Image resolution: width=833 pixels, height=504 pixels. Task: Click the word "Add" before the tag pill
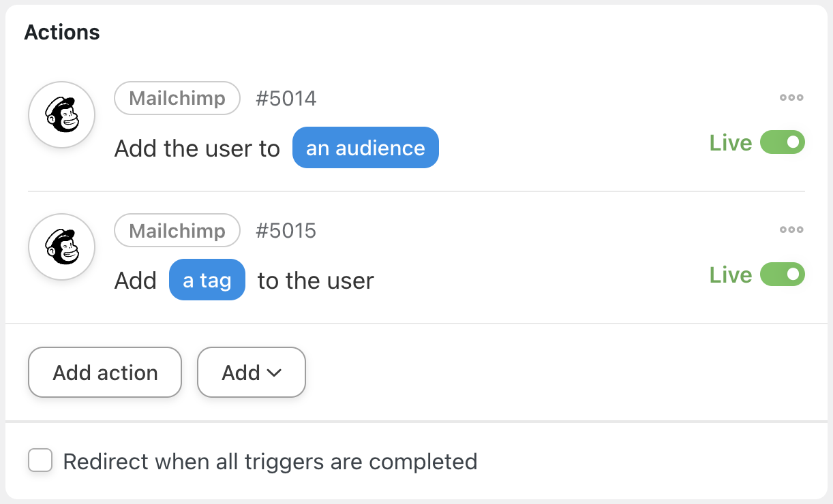point(135,281)
